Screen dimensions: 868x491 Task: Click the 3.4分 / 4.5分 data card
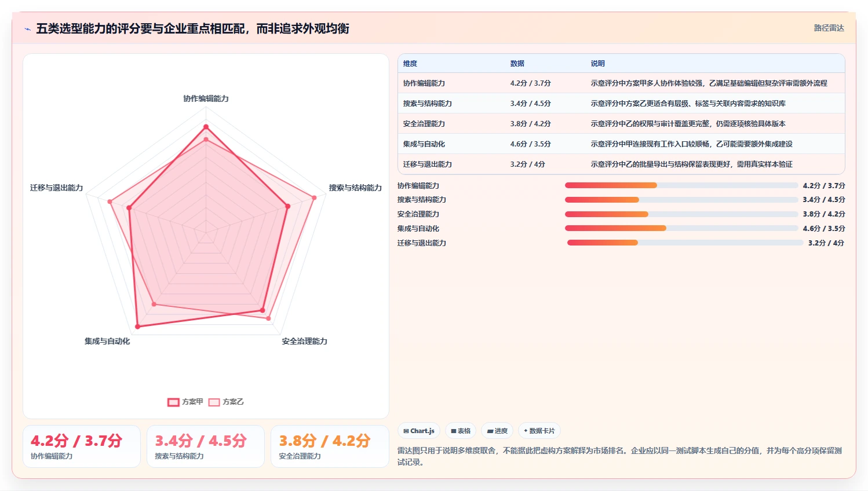(206, 446)
